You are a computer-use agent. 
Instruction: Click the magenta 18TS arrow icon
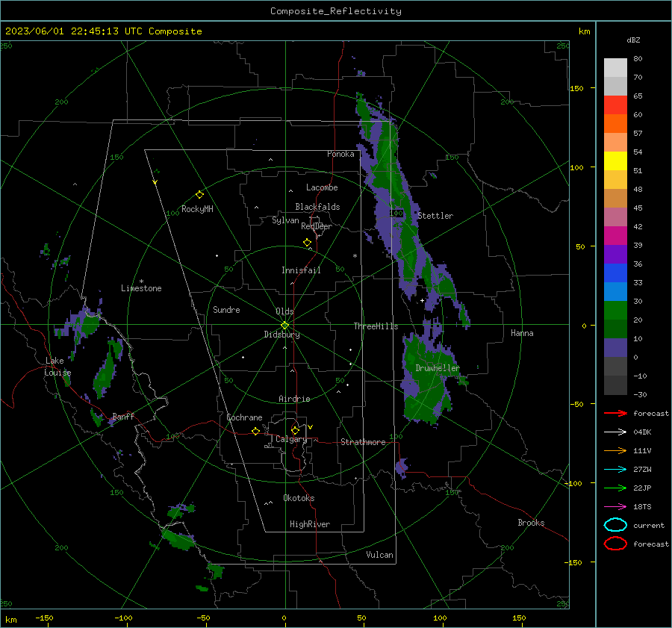pyautogui.click(x=615, y=507)
